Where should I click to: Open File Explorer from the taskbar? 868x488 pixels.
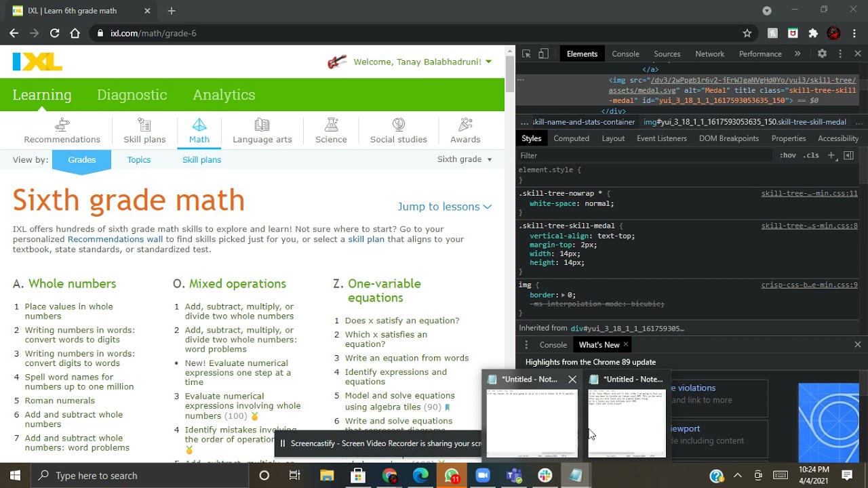[x=327, y=475]
